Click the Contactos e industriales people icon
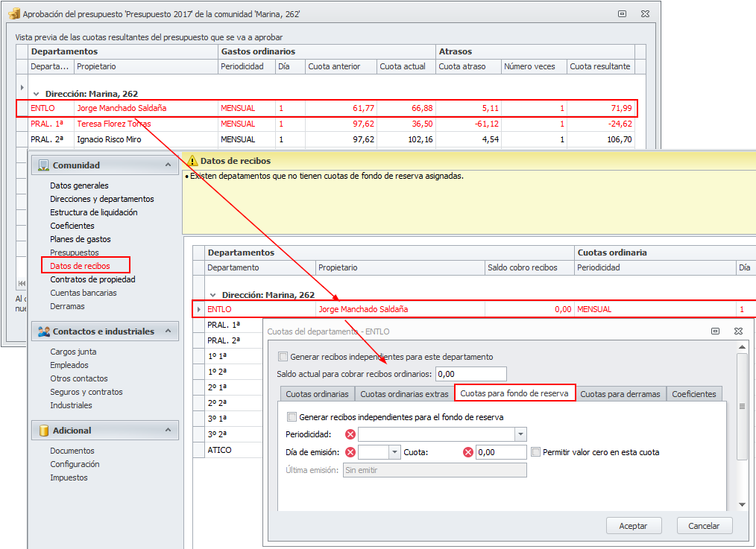The height and width of the screenshot is (549, 756). click(43, 331)
